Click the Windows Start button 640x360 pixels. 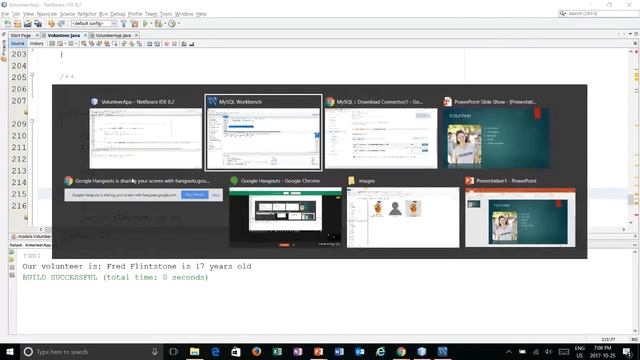click(x=10, y=352)
